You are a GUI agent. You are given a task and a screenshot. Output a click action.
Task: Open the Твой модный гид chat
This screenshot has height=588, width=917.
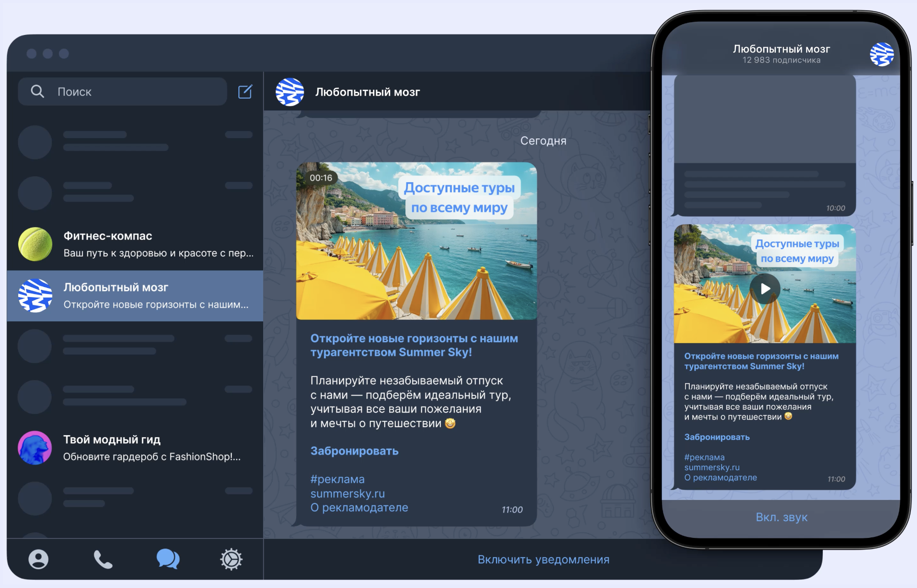point(135,448)
